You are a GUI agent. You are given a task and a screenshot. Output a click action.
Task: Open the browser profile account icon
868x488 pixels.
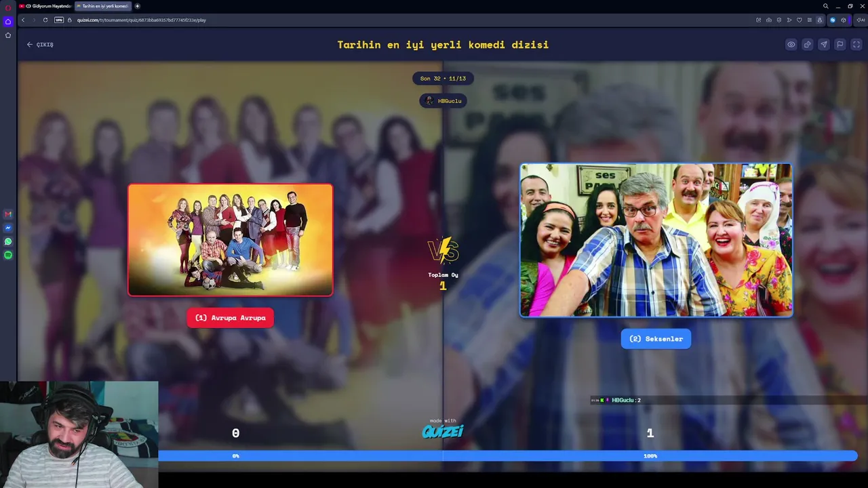click(x=819, y=20)
